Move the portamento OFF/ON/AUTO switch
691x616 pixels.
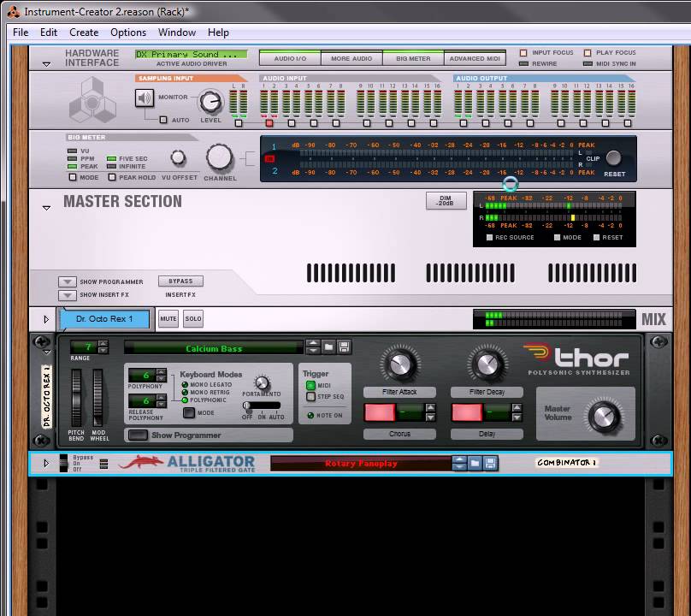point(262,406)
